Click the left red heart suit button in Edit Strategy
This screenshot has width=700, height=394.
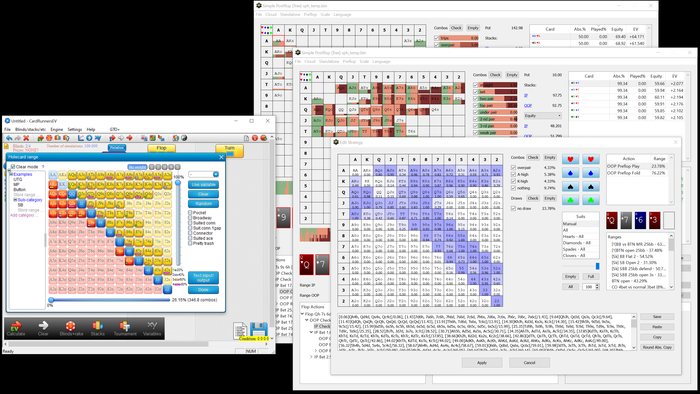pos(570,159)
